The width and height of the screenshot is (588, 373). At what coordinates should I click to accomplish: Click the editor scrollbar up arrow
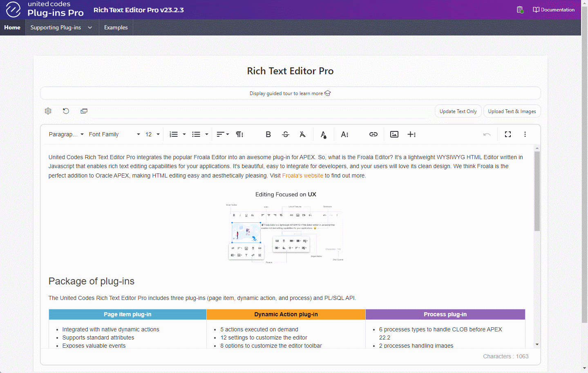(537, 148)
